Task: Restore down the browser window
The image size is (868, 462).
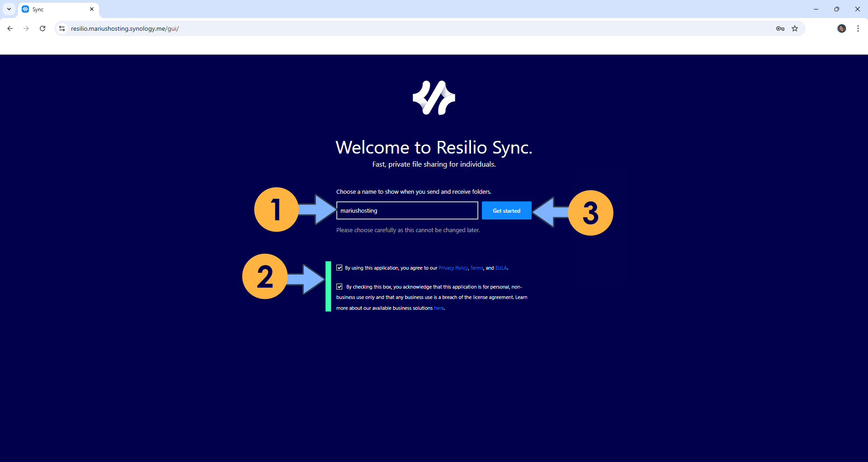Action: point(837,9)
